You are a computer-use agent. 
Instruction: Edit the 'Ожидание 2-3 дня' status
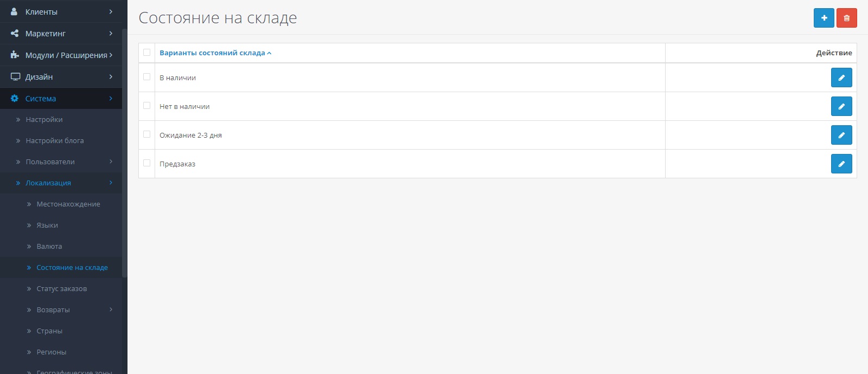841,135
